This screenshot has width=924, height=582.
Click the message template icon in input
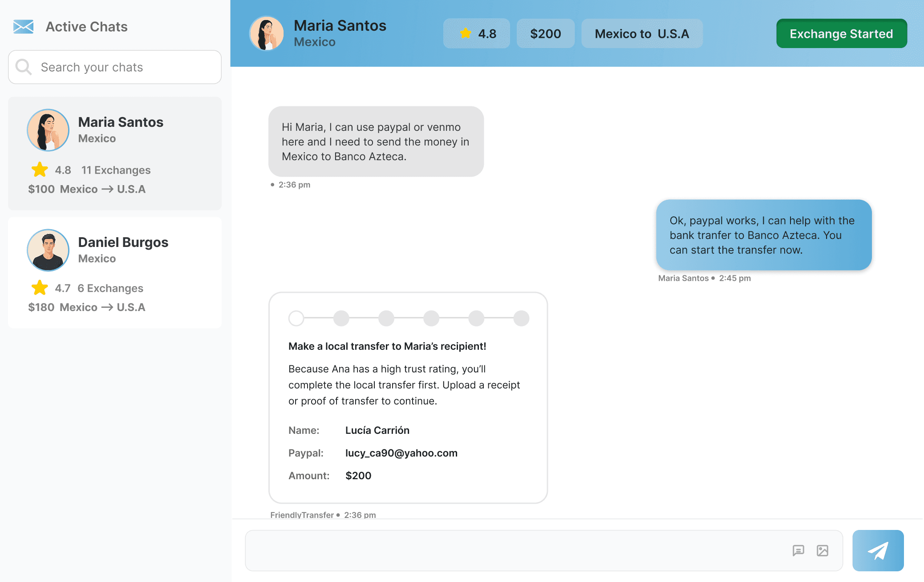[798, 550]
